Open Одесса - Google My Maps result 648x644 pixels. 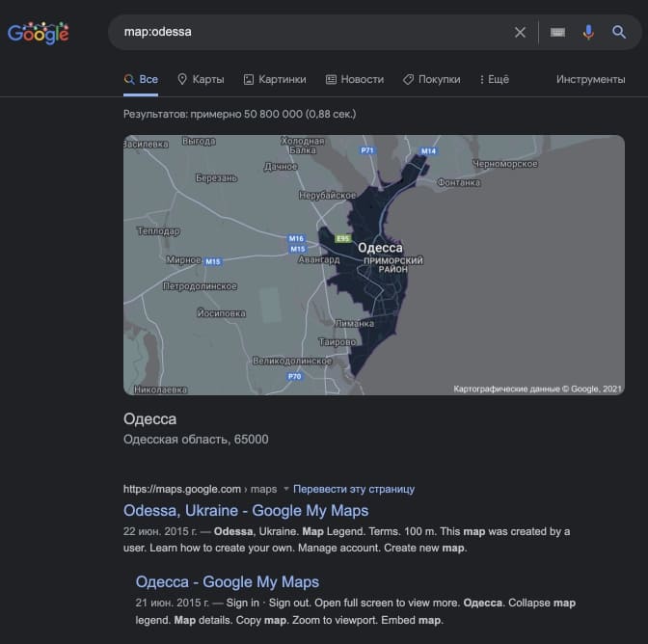pyautogui.click(x=228, y=581)
